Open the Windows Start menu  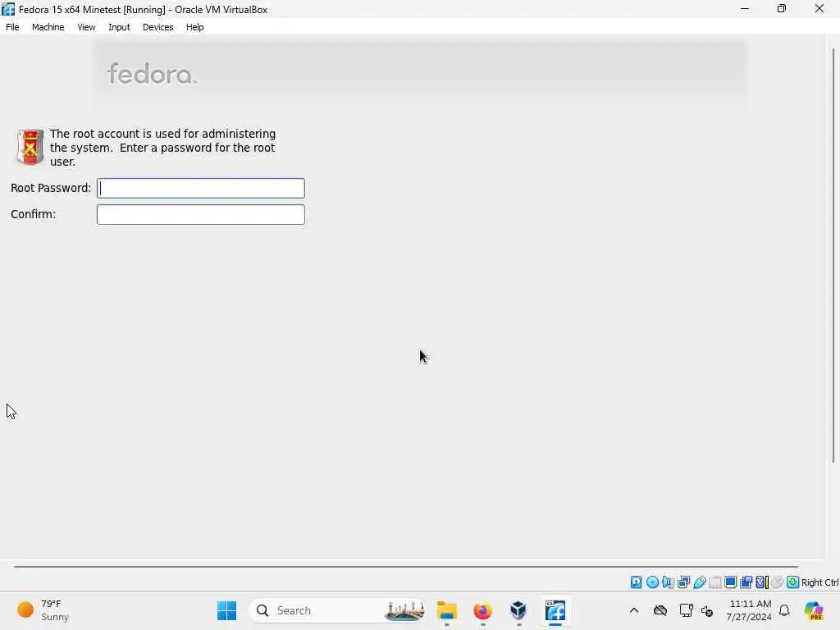click(226, 610)
